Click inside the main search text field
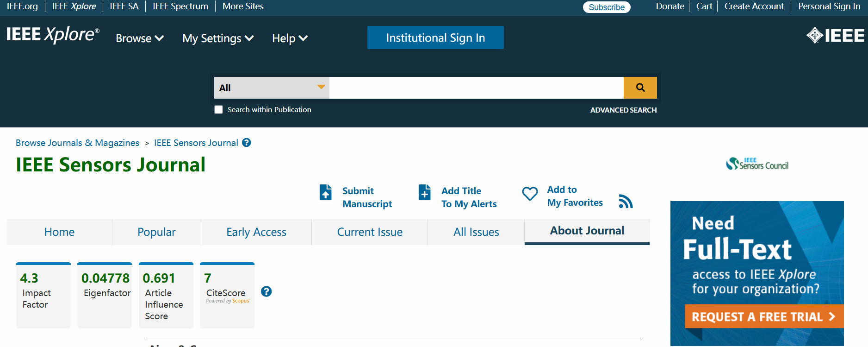Viewport: 868px width, 347px height. click(x=476, y=88)
